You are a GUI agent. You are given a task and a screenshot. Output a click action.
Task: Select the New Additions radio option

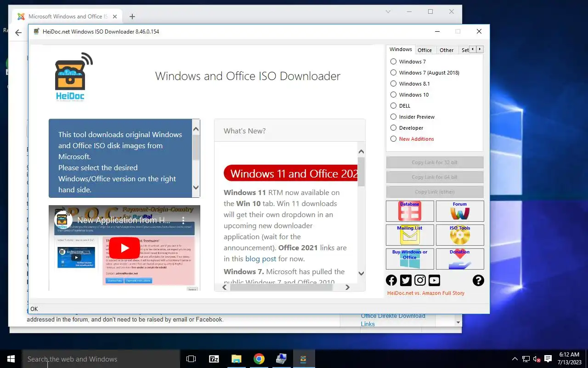(412, 139)
